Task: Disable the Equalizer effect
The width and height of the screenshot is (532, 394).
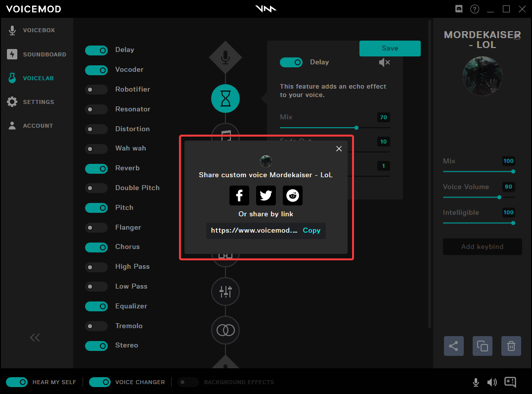Action: pyautogui.click(x=96, y=306)
